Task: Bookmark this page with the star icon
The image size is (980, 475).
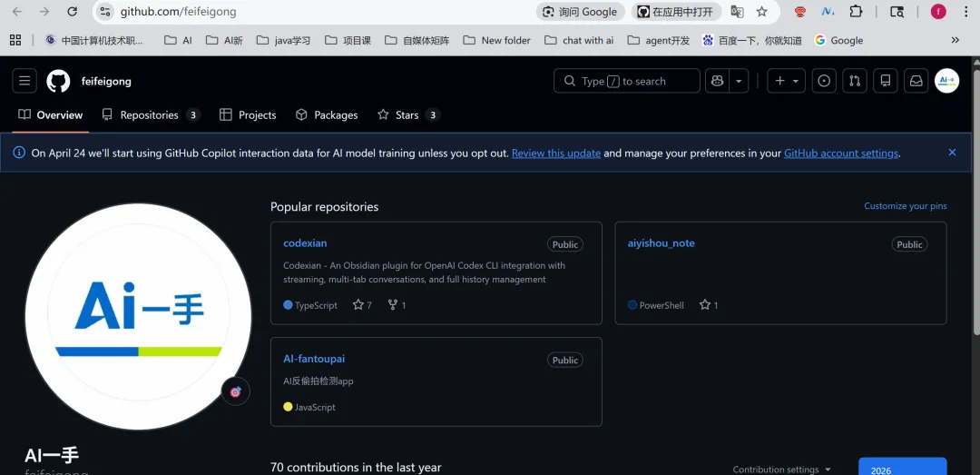Action: [762, 12]
